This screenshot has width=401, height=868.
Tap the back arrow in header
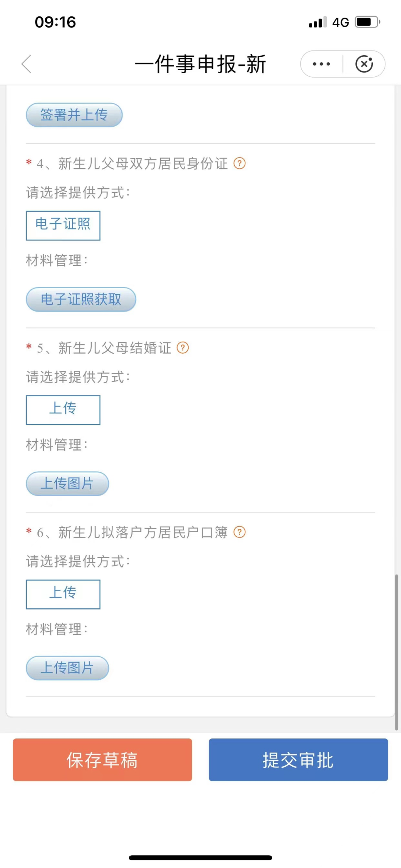(x=27, y=64)
